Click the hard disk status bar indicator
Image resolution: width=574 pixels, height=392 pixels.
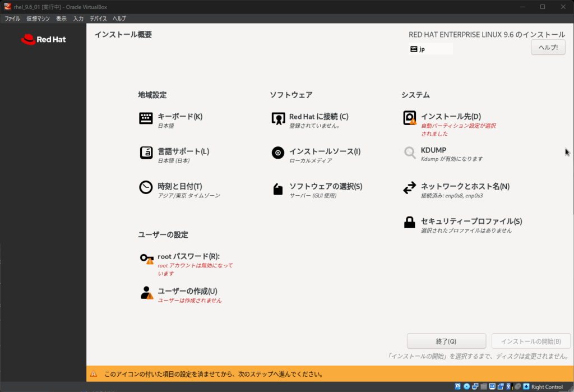(457, 386)
